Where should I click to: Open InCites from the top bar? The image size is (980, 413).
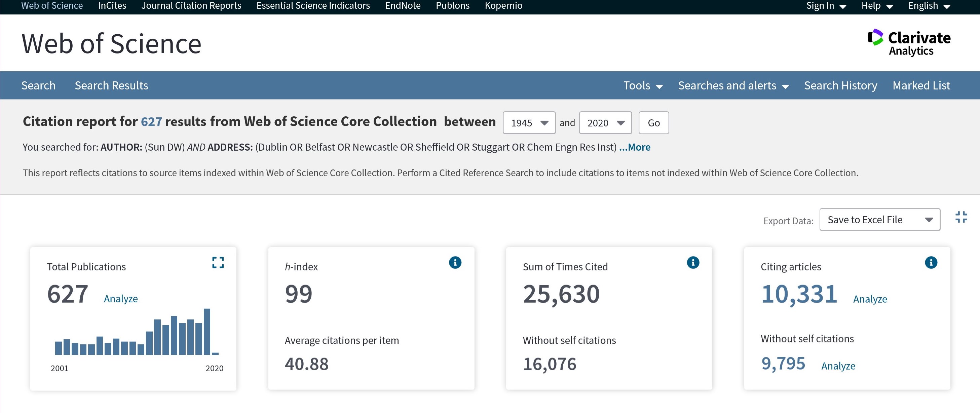(x=112, y=6)
